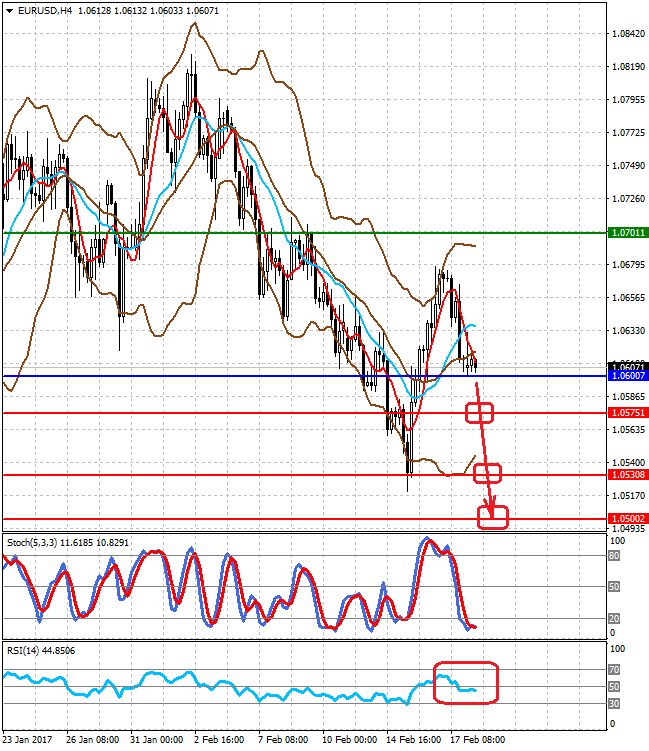Image resolution: width=649 pixels, height=751 pixels.
Task: Click the Stochastic 80 level label
Action: [614, 556]
